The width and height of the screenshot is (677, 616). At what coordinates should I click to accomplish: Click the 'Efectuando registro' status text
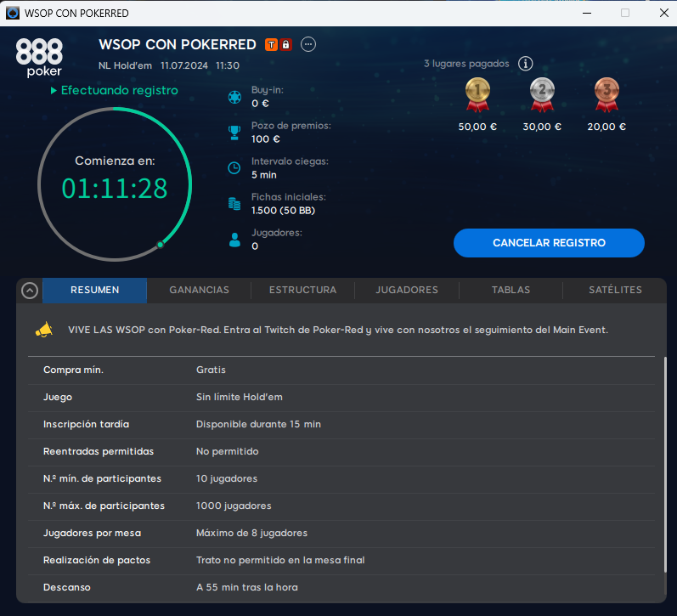120,90
